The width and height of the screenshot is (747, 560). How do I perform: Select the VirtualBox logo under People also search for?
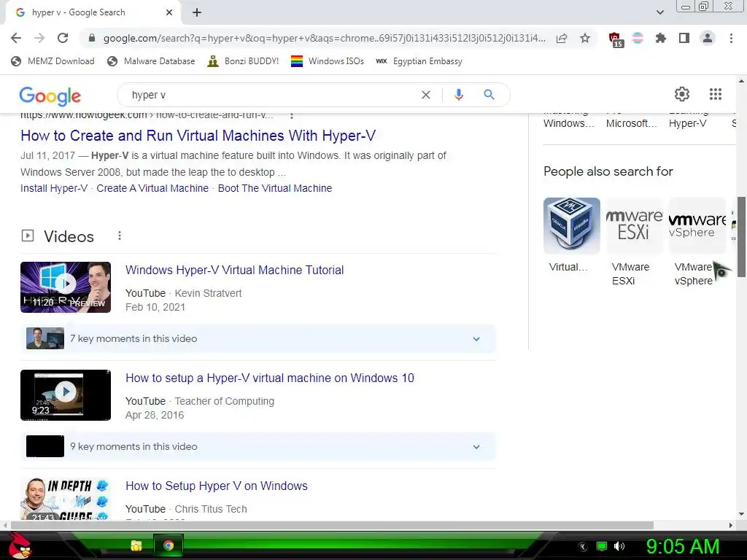(572, 226)
